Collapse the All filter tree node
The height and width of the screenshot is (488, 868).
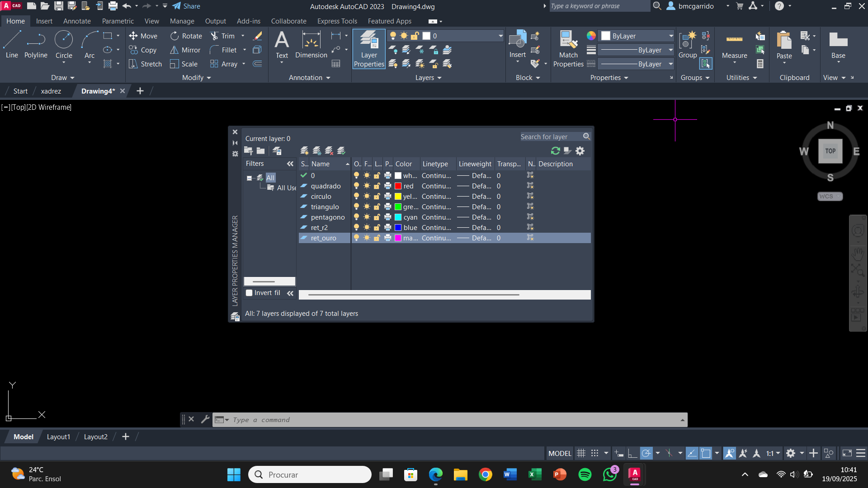pyautogui.click(x=249, y=178)
